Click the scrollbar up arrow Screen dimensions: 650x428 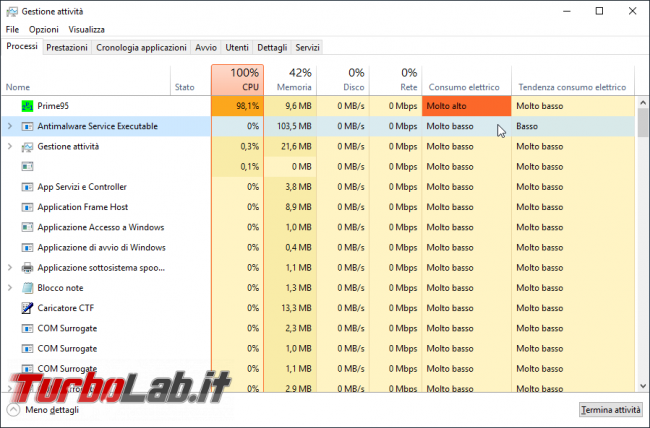click(643, 102)
